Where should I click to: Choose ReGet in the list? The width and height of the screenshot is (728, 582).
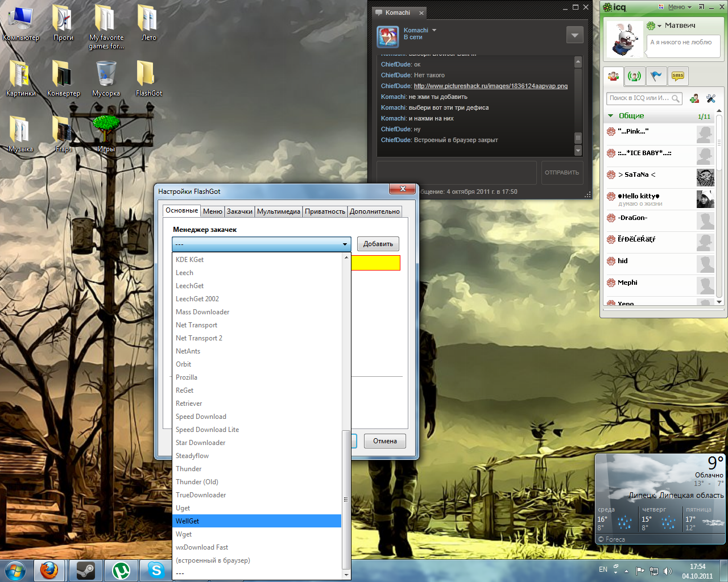[x=257, y=390]
